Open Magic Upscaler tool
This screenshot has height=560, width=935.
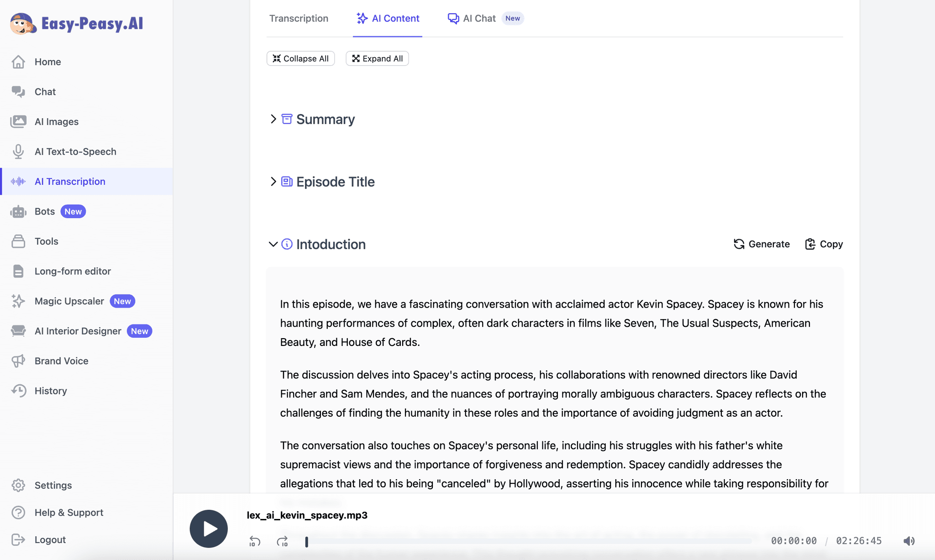[x=69, y=301]
